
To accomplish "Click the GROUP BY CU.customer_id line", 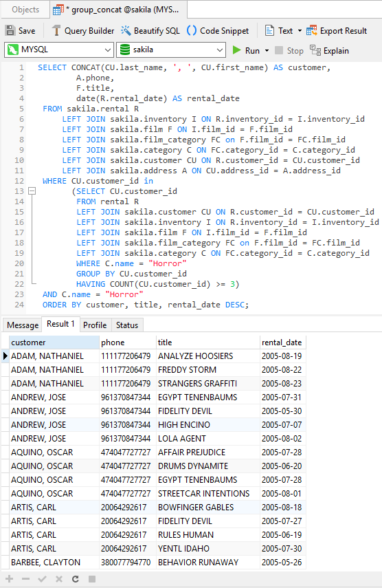I will (131, 274).
